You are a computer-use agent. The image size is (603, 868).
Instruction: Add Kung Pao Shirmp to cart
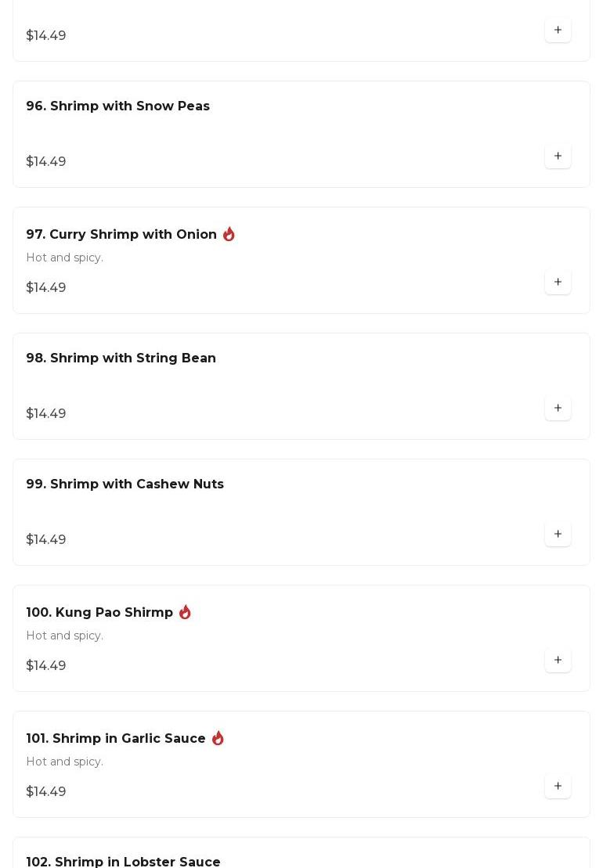point(558,661)
